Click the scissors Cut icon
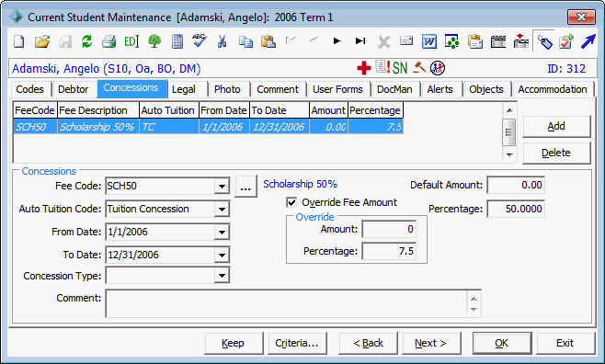The width and height of the screenshot is (605, 364). click(x=222, y=40)
